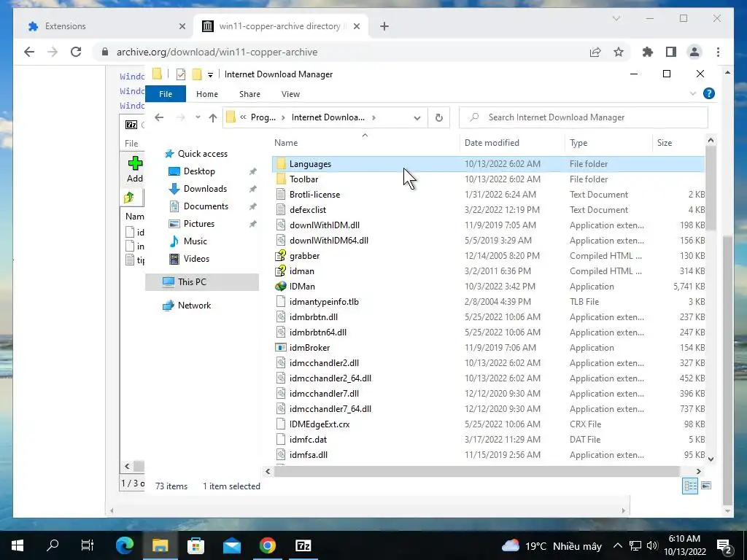This screenshot has width=747, height=560.
Task: Expand the Explorer ribbon chevron
Action: click(693, 94)
